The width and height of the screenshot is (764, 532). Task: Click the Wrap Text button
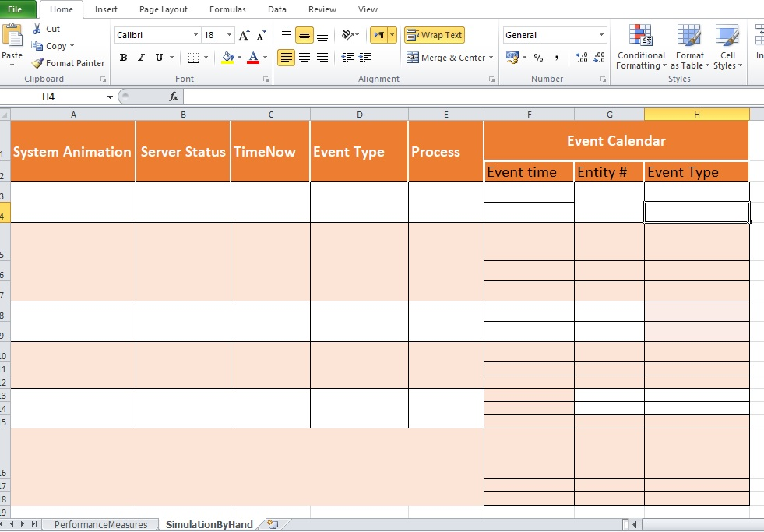[435, 35]
